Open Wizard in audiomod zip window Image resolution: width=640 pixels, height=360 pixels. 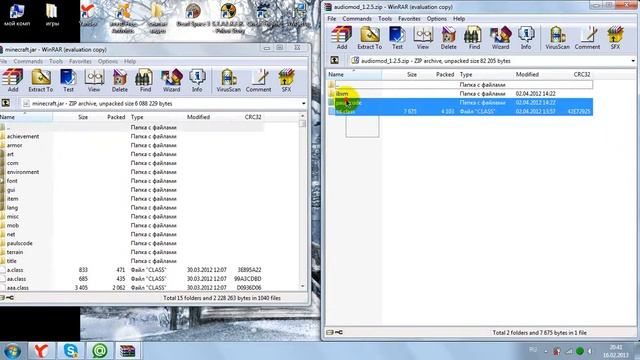(x=500, y=38)
